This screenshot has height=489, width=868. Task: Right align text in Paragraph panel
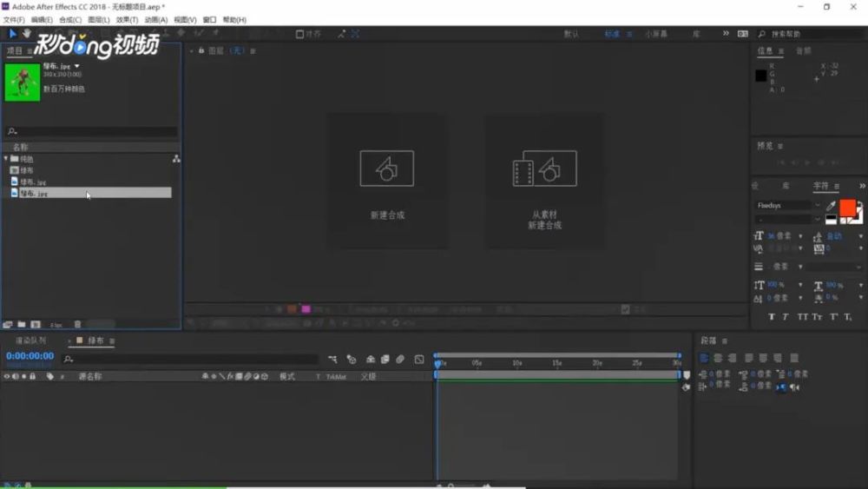click(x=733, y=359)
